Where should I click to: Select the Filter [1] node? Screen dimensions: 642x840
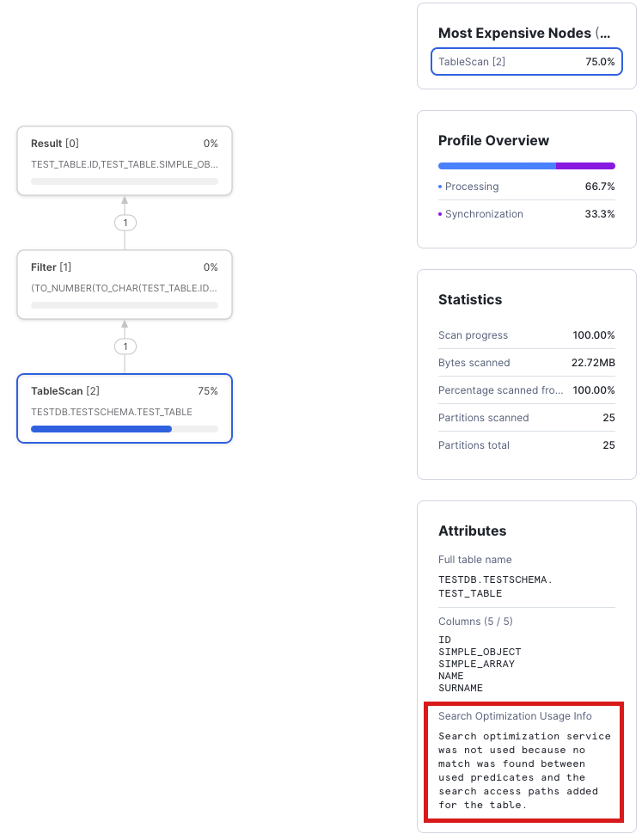124,285
